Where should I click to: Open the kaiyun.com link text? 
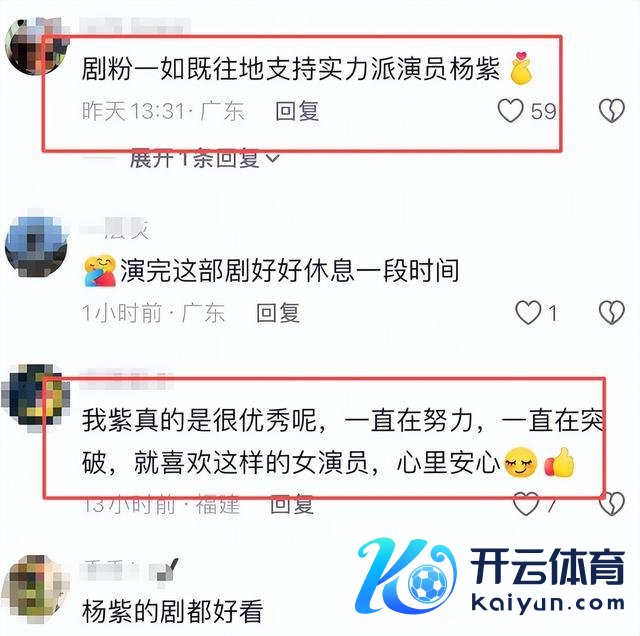547,603
